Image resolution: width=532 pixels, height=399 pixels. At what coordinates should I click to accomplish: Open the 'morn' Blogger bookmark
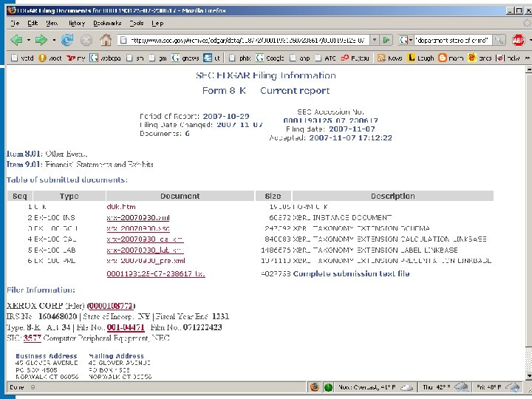(x=451, y=58)
